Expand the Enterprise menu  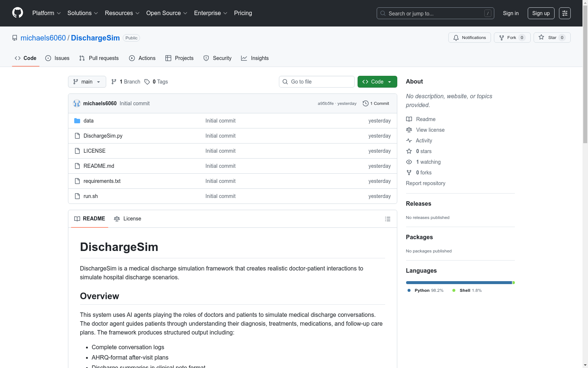tap(211, 13)
